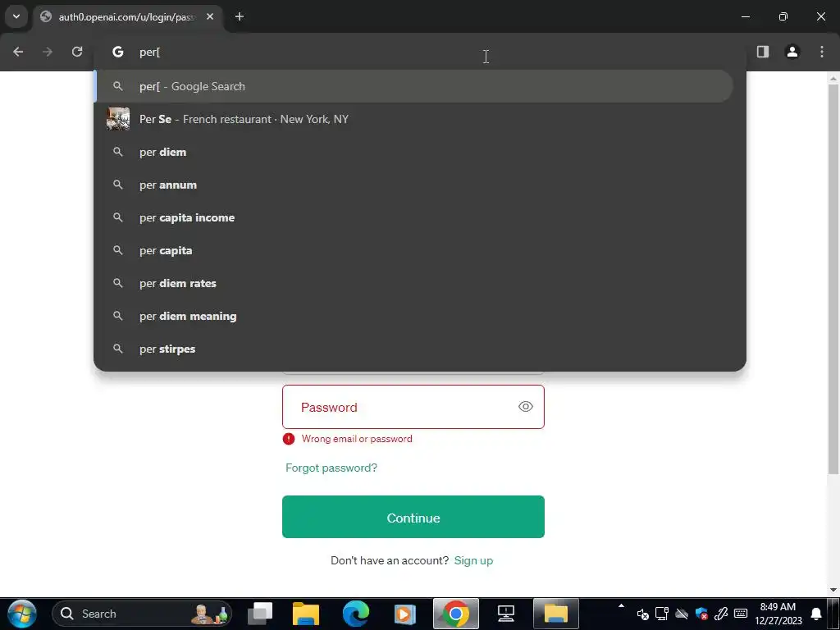
Task: Select 'per capita income' suggestion
Action: click(x=413, y=217)
